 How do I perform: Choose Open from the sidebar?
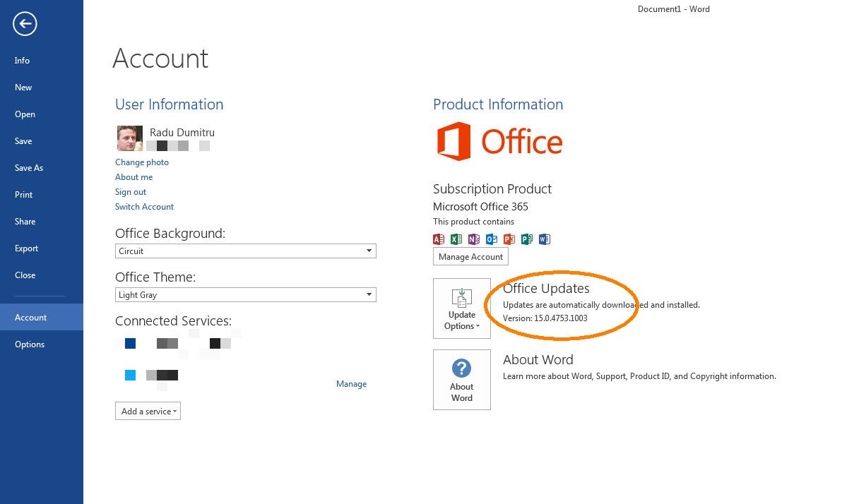click(x=42, y=114)
